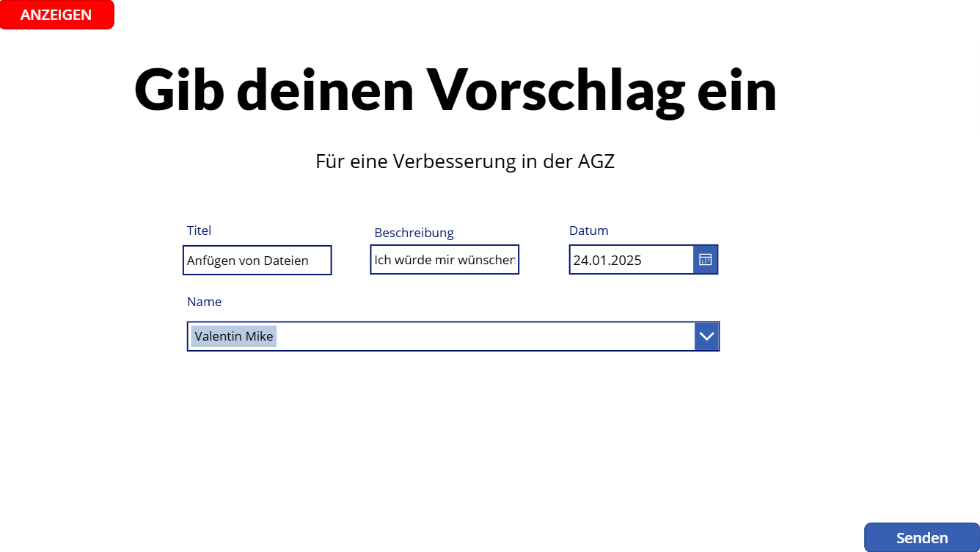980x552 pixels.
Task: Submit the form with Senden
Action: click(x=922, y=537)
